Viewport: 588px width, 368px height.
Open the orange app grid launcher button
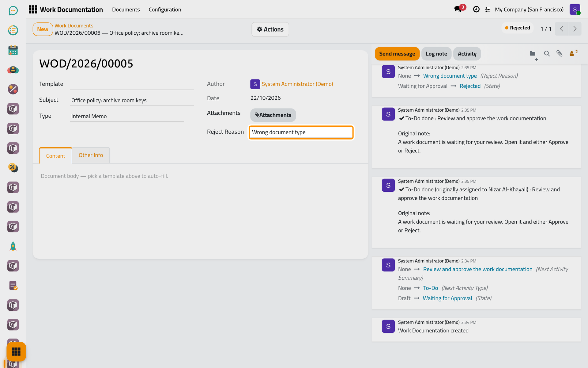pos(16,351)
